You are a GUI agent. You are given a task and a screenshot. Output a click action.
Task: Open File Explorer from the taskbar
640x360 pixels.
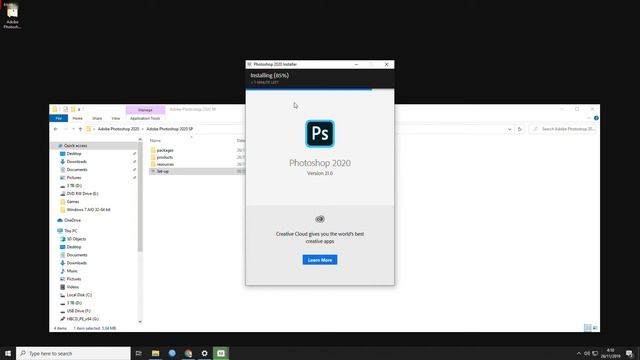point(156,353)
